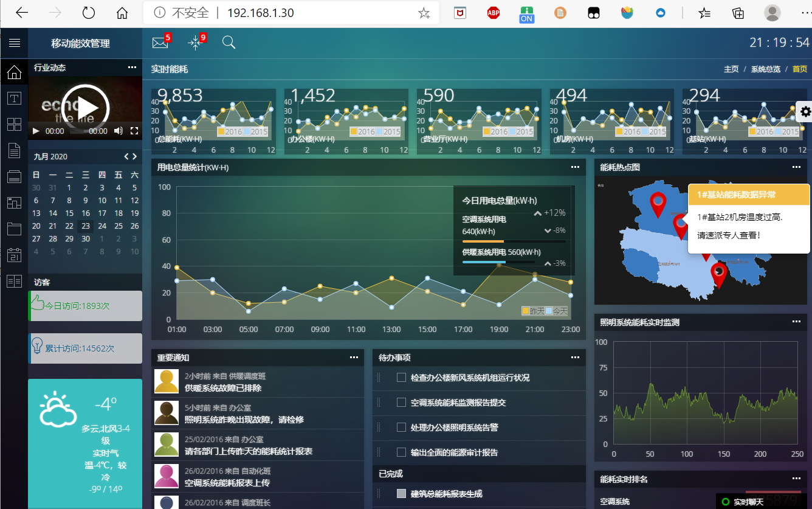
Task: Open the two-column list icon in the sidebar
Action: click(14, 281)
